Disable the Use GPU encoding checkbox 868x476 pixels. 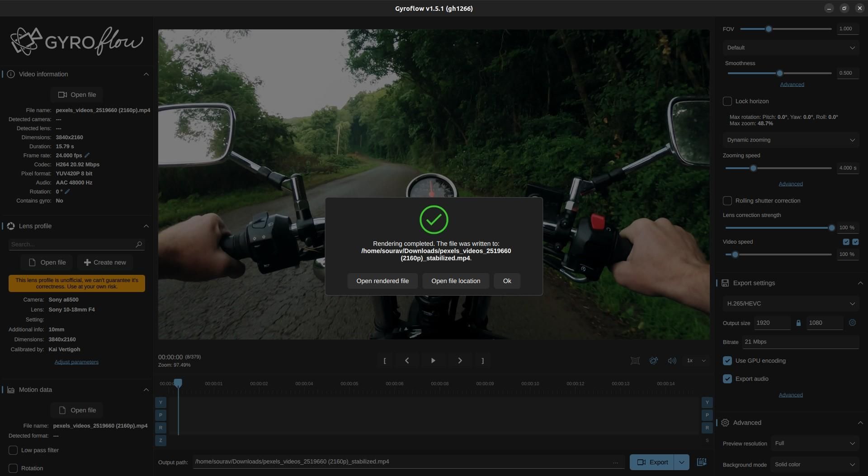point(727,360)
